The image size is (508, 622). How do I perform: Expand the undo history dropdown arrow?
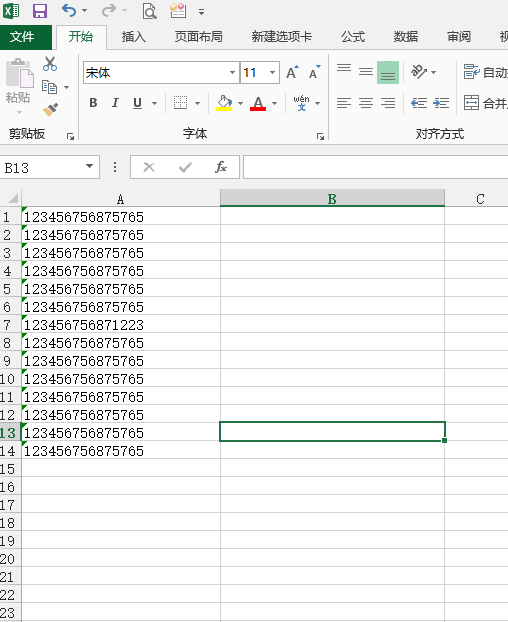point(84,11)
